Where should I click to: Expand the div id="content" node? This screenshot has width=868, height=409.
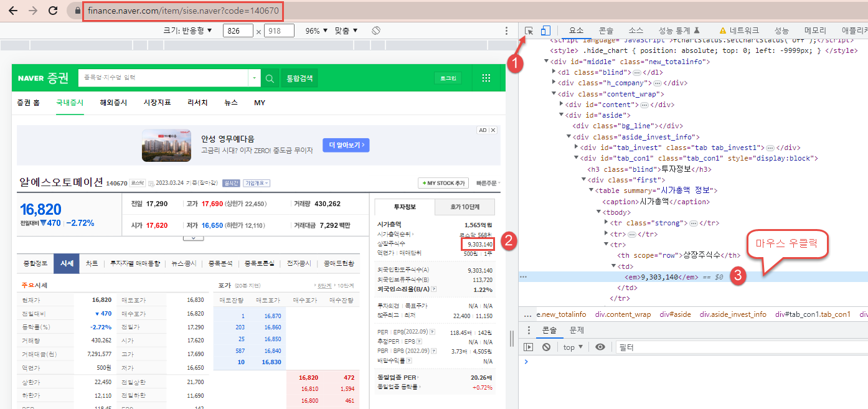tap(561, 105)
